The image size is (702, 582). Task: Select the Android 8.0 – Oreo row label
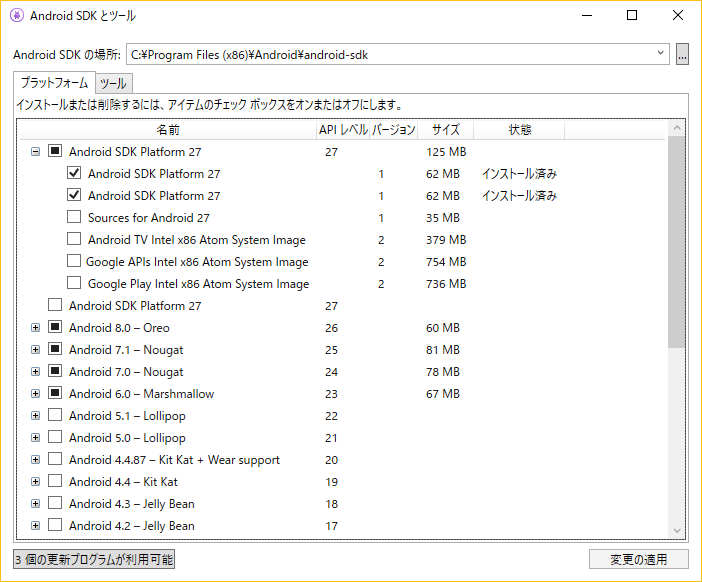(x=119, y=328)
